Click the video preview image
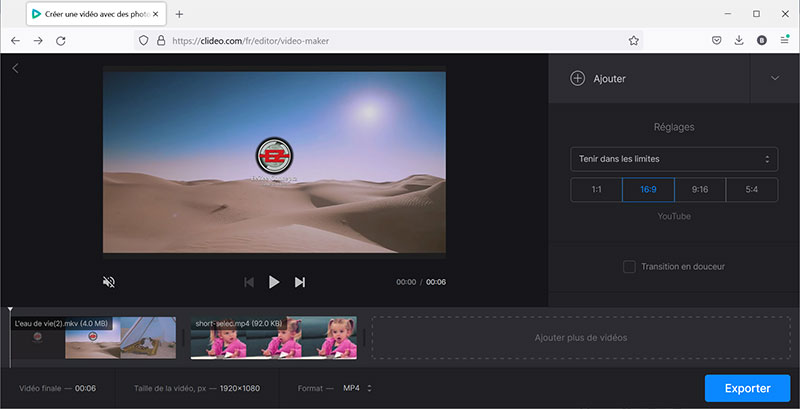Screen dimensions: 800x409 pyautogui.click(x=274, y=162)
